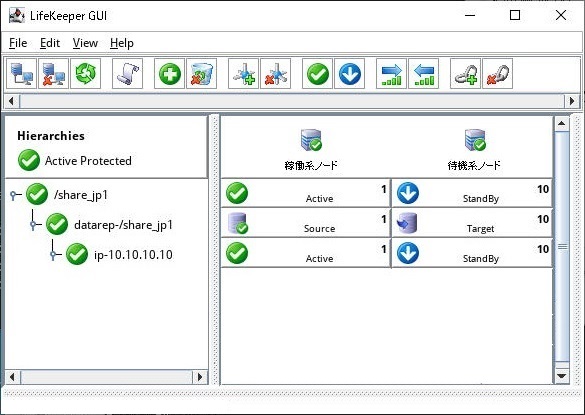The height and width of the screenshot is (415, 585).
Task: Click the Delete Resource Hierarchy trash icon
Action: click(x=201, y=74)
